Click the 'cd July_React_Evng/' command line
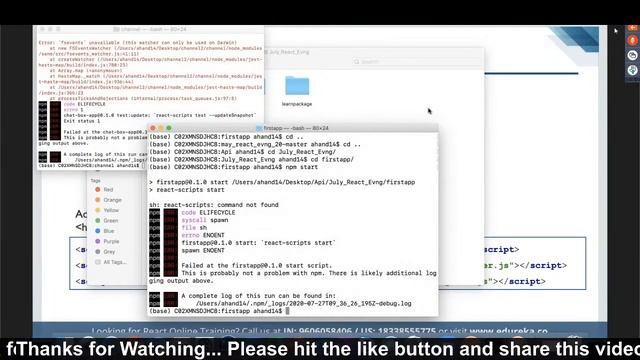 pyautogui.click(x=243, y=152)
